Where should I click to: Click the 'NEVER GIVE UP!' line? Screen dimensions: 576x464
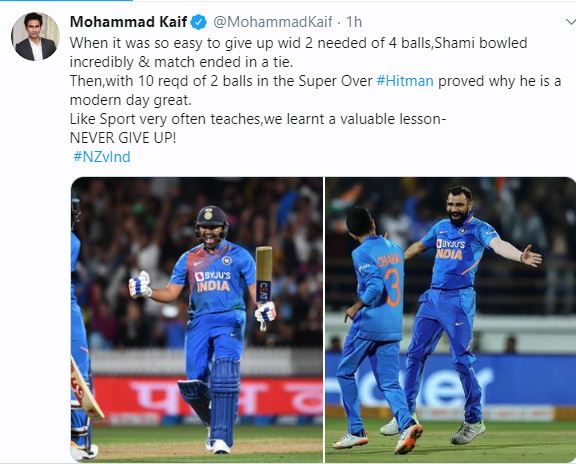coord(123,138)
